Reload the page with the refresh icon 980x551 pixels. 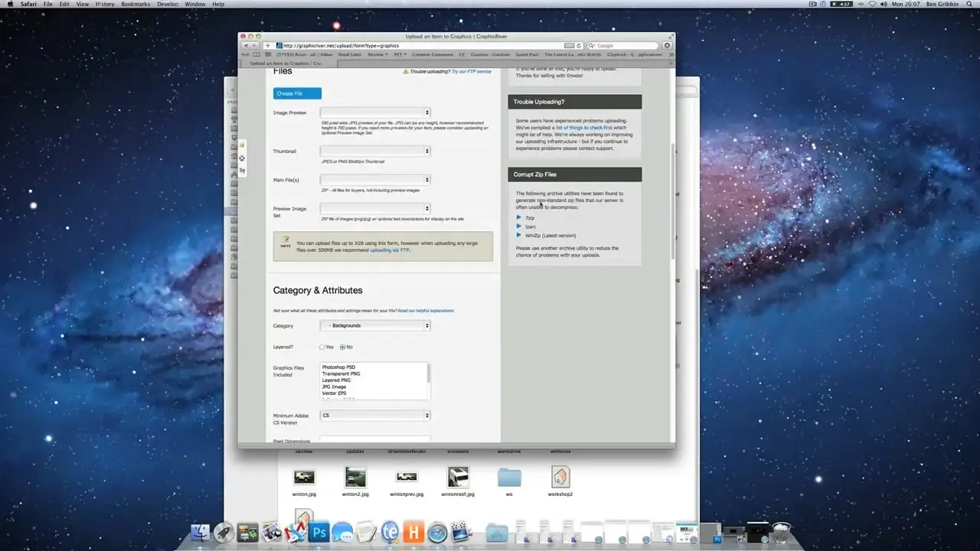[580, 46]
